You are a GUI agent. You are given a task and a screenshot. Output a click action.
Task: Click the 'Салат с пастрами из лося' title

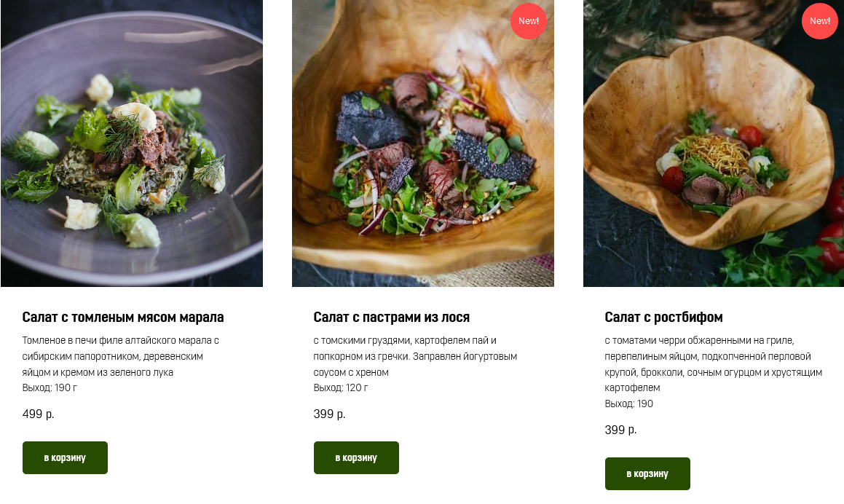392,318
